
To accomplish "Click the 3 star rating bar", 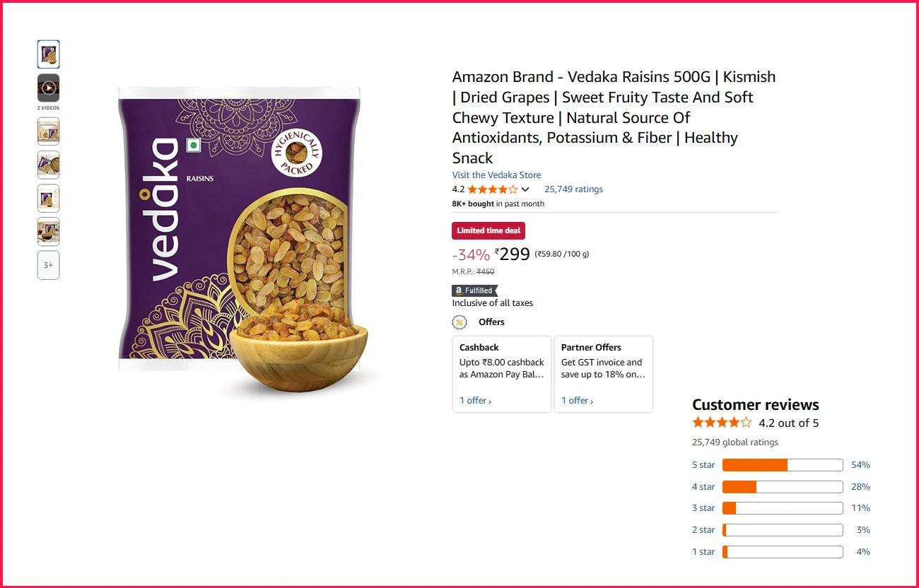I will (x=783, y=508).
